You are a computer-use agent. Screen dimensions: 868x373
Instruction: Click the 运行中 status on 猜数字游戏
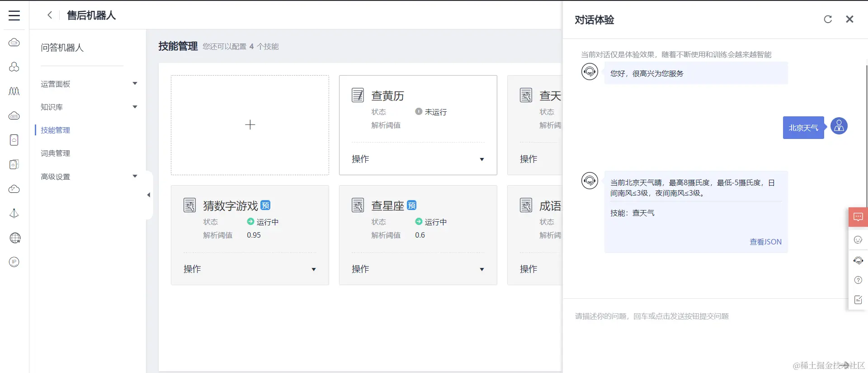[x=263, y=221]
